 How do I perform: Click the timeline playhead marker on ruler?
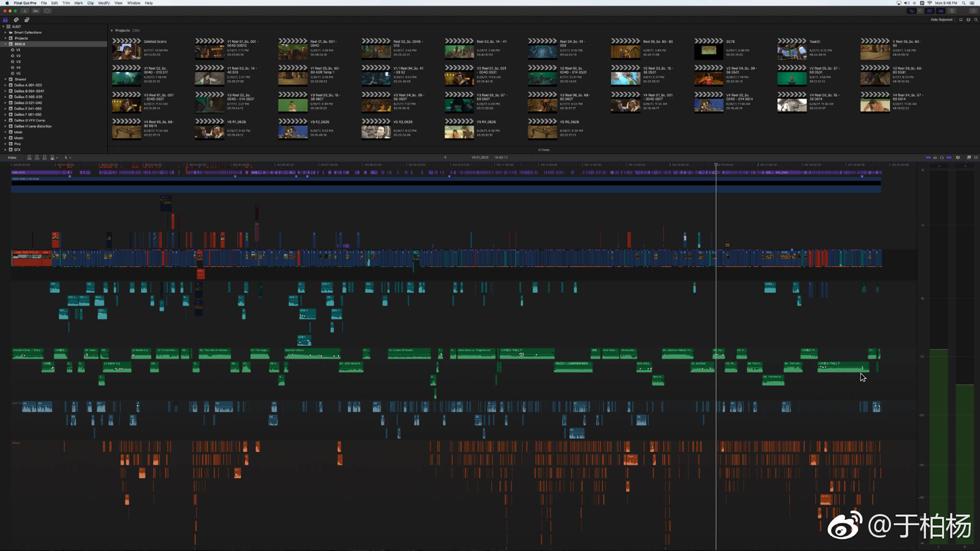click(715, 164)
